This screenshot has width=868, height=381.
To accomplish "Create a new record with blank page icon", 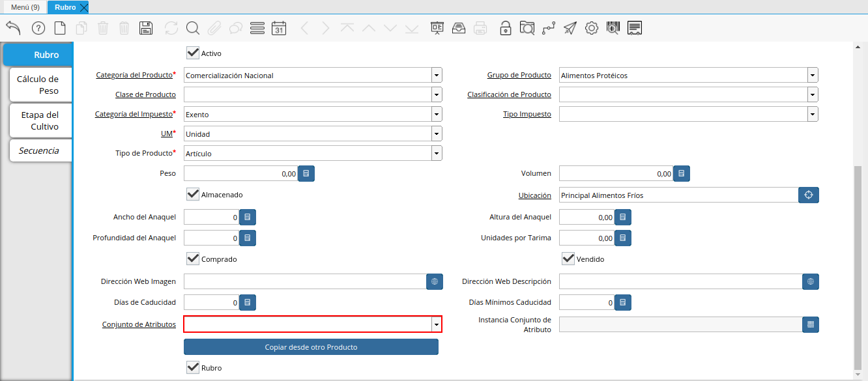I will click(60, 28).
